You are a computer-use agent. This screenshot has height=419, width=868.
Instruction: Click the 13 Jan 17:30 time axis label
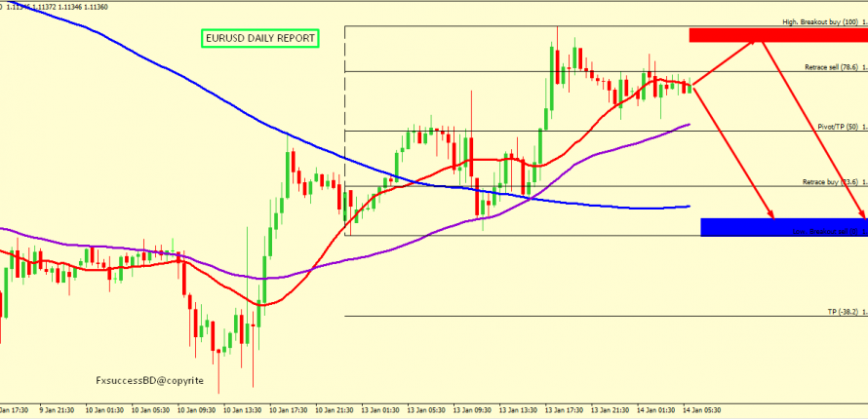[x=567, y=410]
